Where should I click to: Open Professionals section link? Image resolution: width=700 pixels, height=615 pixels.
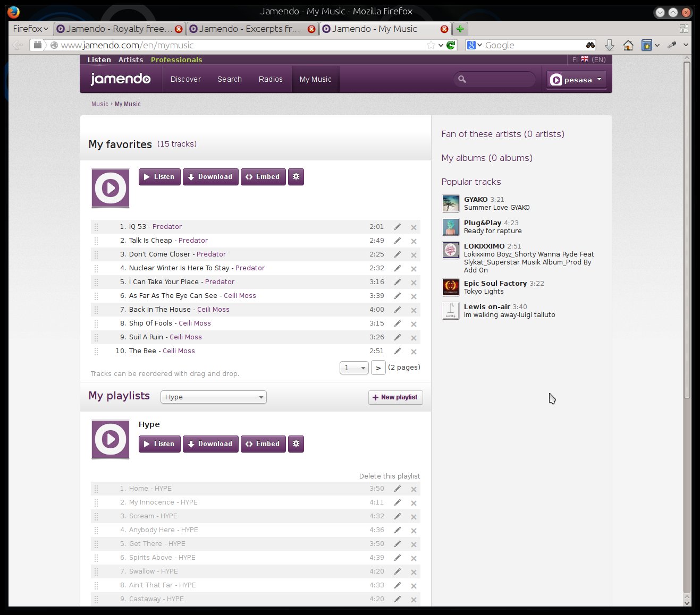(176, 59)
